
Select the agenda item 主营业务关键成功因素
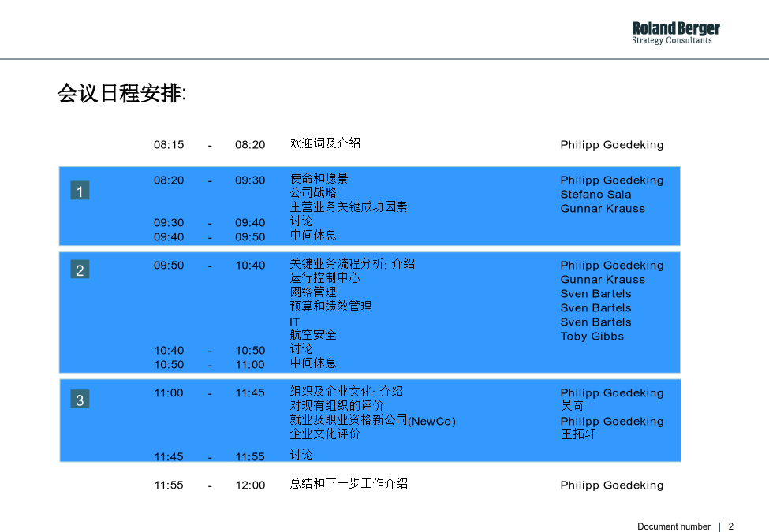tap(348, 206)
